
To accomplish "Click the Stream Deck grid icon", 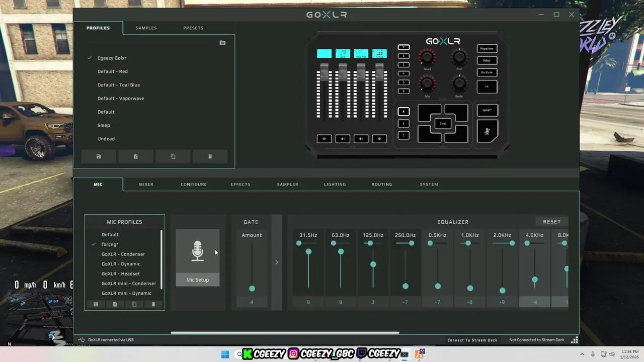I will 575,340.
